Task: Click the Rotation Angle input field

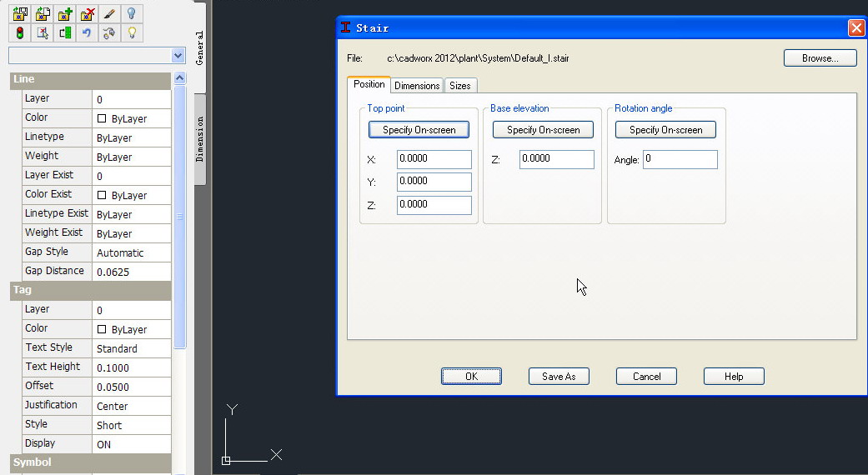Action: click(x=680, y=159)
